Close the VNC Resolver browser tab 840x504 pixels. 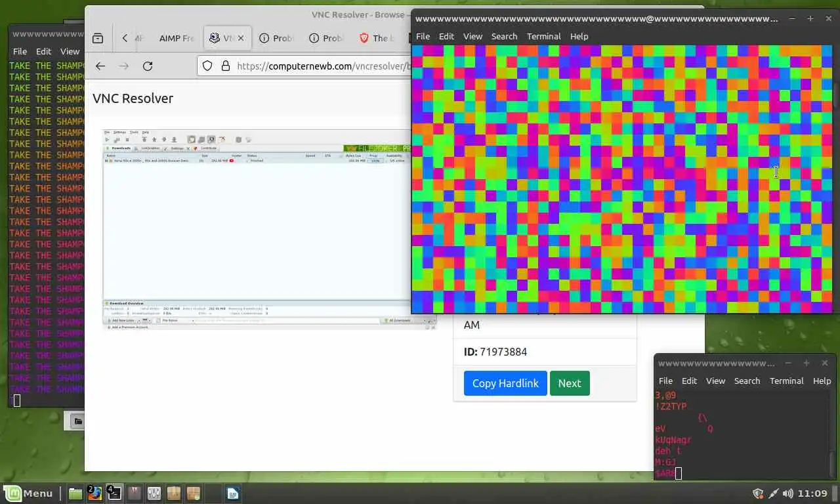(240, 38)
